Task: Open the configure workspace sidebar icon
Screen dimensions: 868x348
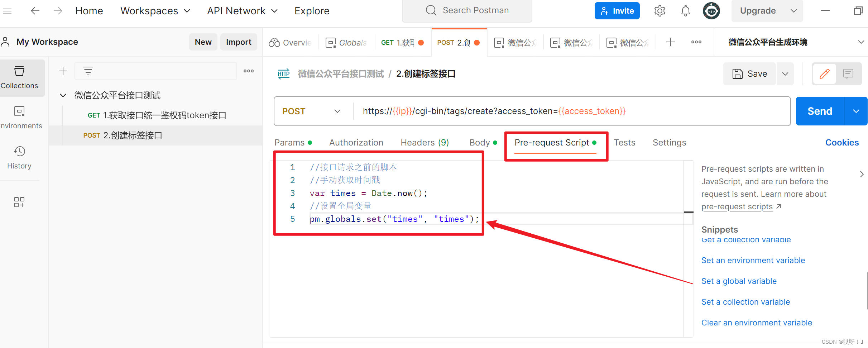Action: pyautogui.click(x=19, y=202)
